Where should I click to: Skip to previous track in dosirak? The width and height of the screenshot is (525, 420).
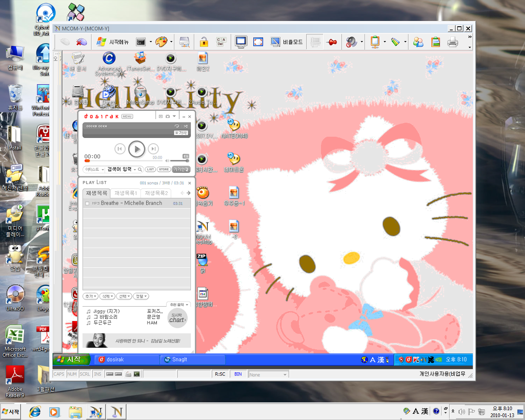(120, 149)
